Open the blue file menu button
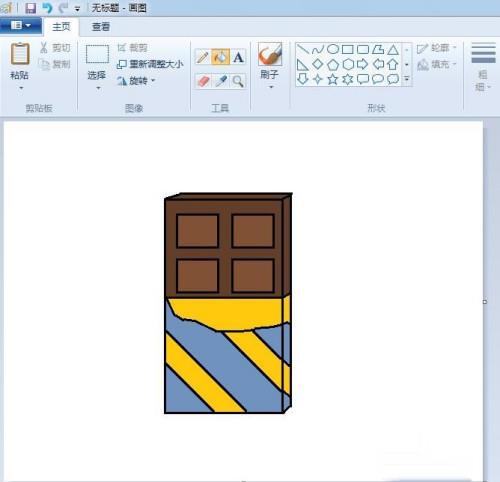This screenshot has width=500, height=482. 21,26
